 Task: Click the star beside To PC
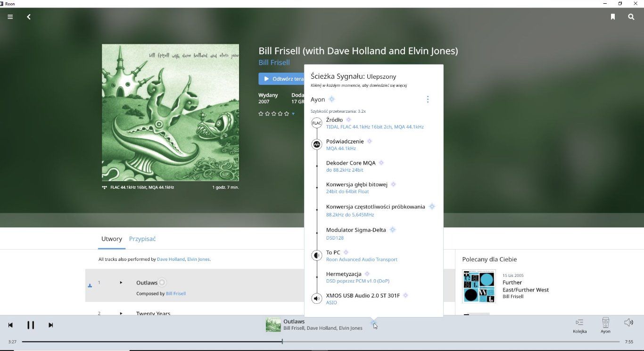346,252
